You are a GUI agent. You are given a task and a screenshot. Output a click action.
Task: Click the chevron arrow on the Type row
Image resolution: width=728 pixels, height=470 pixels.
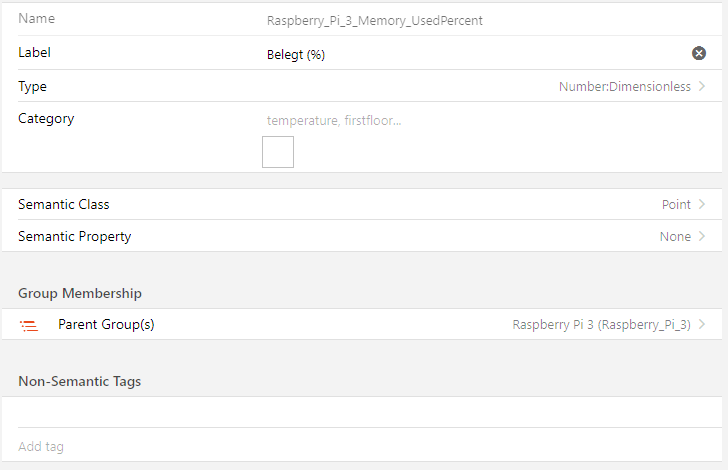point(702,87)
